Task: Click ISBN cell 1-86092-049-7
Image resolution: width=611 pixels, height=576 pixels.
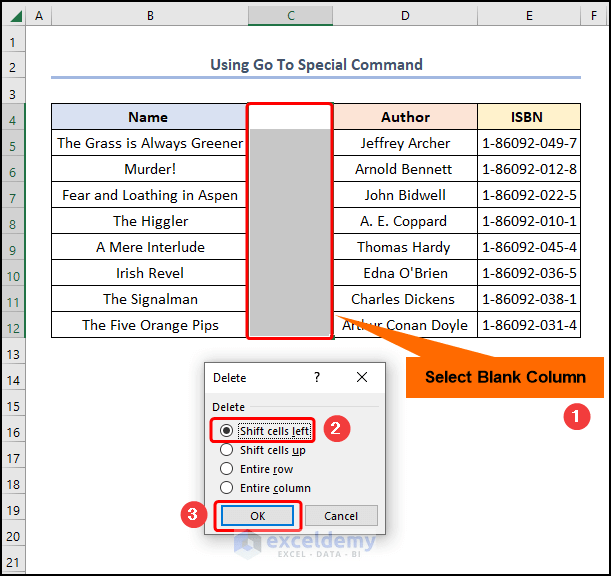Action: tap(529, 143)
